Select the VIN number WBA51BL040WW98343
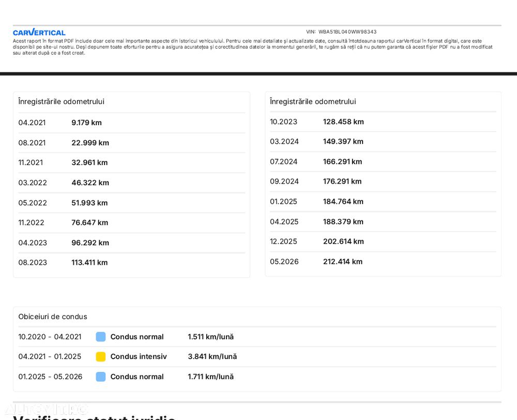This screenshot has height=420, width=517. tap(347, 32)
